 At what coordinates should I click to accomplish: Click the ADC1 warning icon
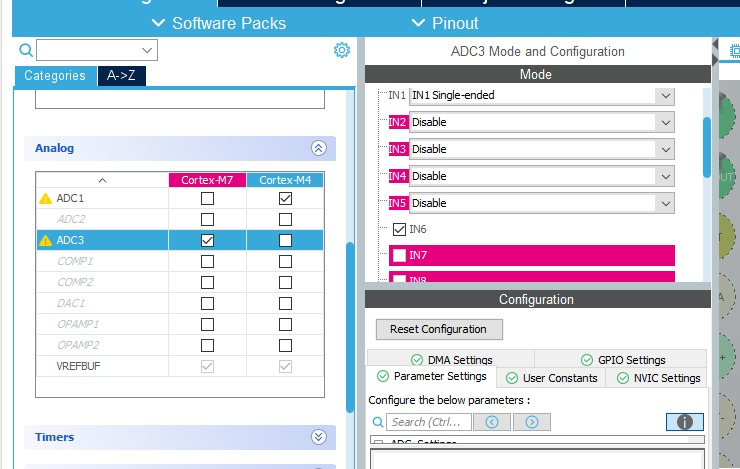[45, 198]
